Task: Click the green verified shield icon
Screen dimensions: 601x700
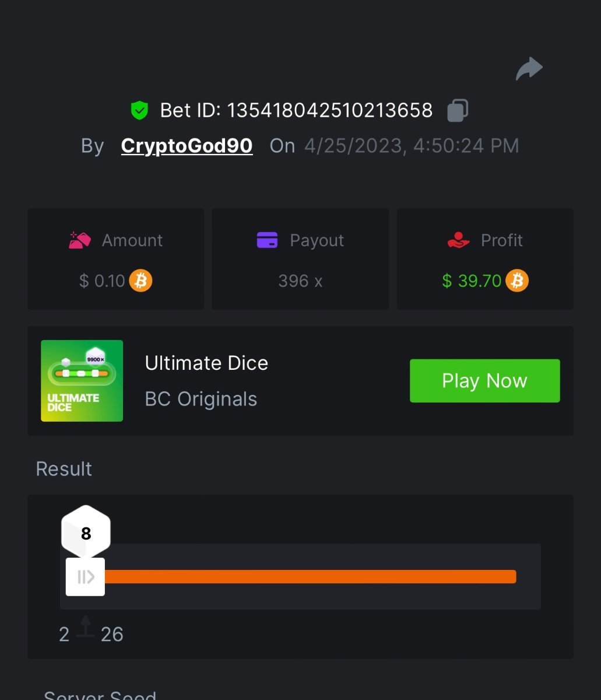Action: [139, 110]
